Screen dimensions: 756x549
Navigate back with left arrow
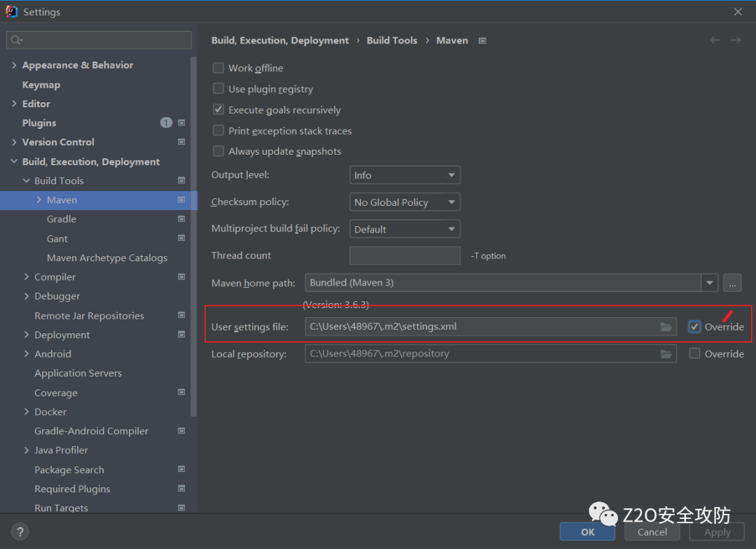715,40
